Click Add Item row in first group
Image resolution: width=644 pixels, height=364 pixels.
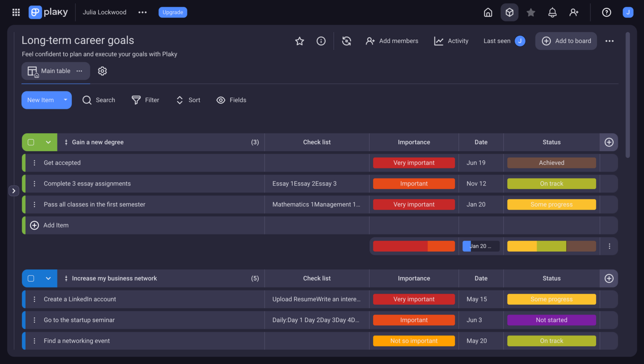tap(56, 225)
